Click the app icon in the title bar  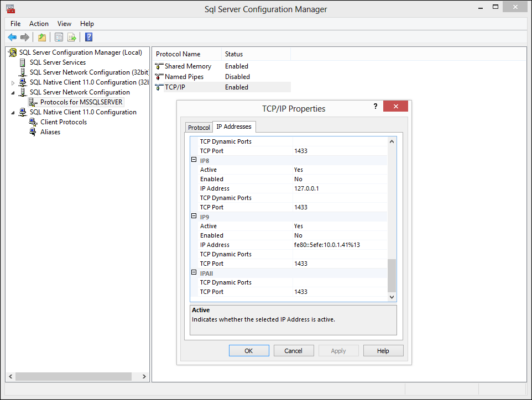click(x=10, y=9)
